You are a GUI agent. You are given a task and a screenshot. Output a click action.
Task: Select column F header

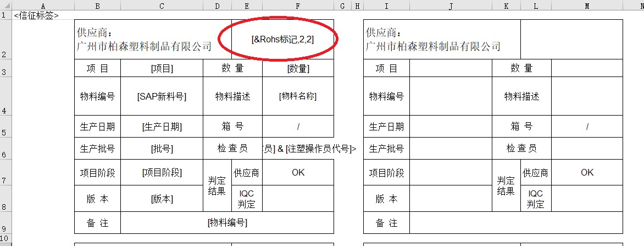pos(298,6)
